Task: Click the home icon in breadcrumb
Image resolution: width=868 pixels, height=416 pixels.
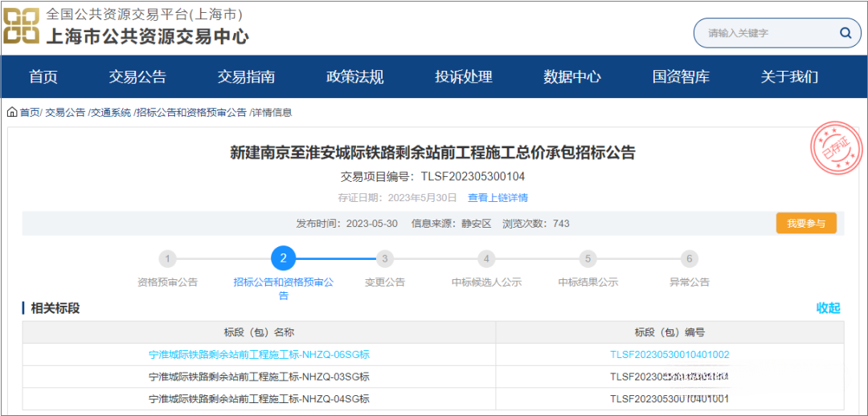Action: (x=12, y=113)
